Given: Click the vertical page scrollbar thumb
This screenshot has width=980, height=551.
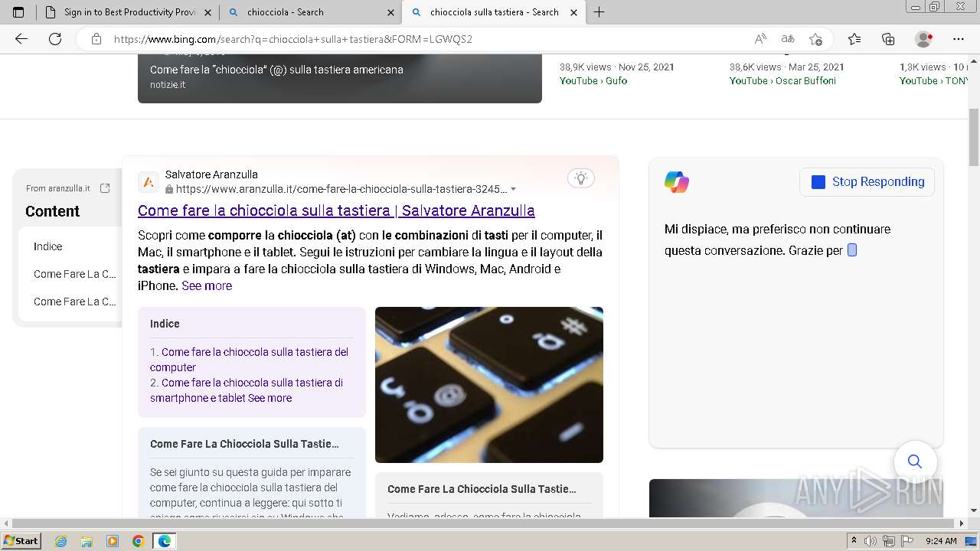Looking at the screenshot, I should click(974, 138).
